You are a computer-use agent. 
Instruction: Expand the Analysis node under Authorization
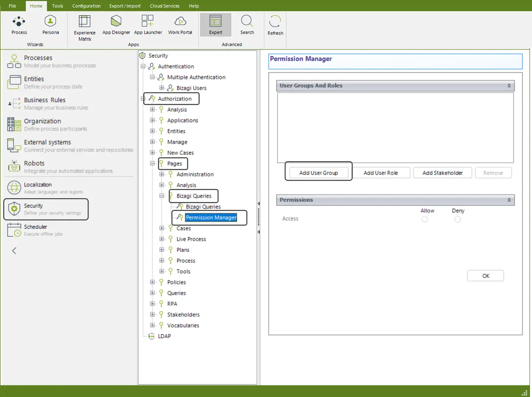pyautogui.click(x=152, y=109)
